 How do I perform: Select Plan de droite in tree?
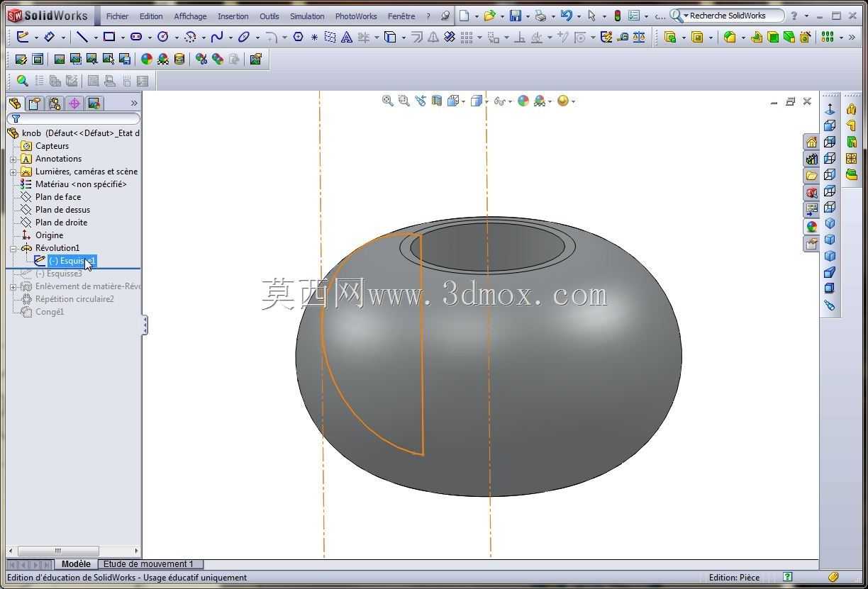click(61, 223)
